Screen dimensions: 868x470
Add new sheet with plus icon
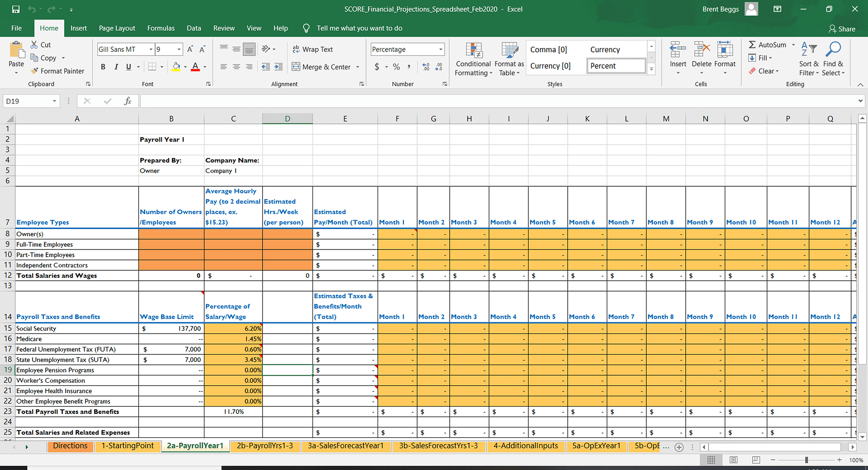click(x=679, y=447)
